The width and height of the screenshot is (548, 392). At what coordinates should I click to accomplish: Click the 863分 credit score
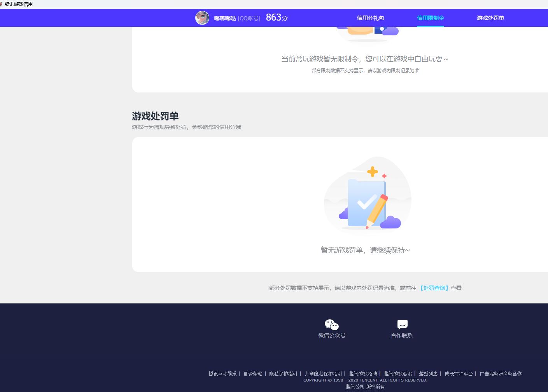click(x=277, y=17)
